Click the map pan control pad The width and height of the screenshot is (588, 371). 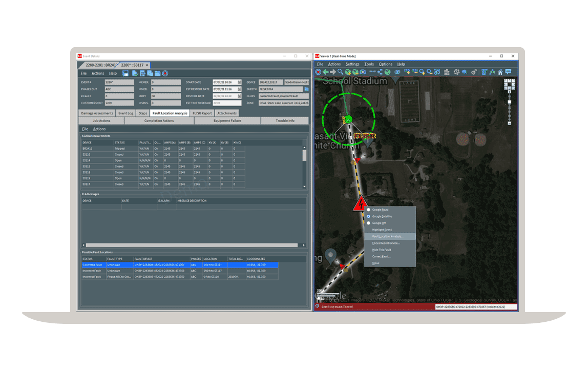pyautogui.click(x=509, y=84)
